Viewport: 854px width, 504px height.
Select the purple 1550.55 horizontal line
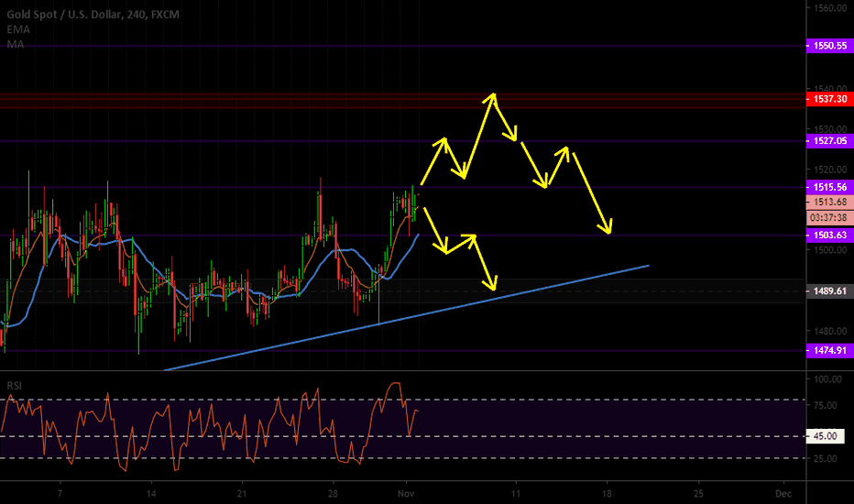[403, 46]
